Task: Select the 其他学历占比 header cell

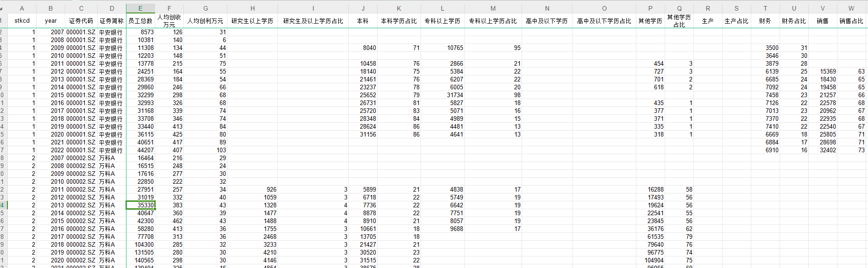Action: tap(679, 21)
